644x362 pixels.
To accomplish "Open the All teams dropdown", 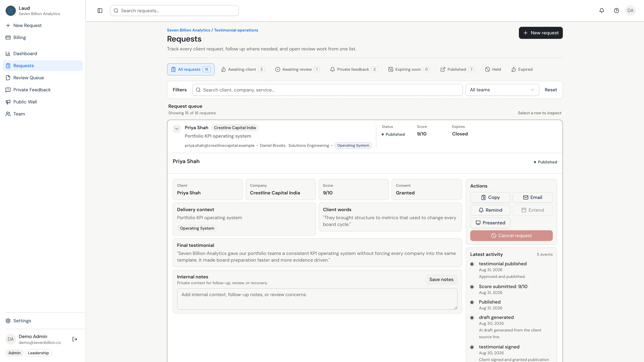I will [502, 90].
